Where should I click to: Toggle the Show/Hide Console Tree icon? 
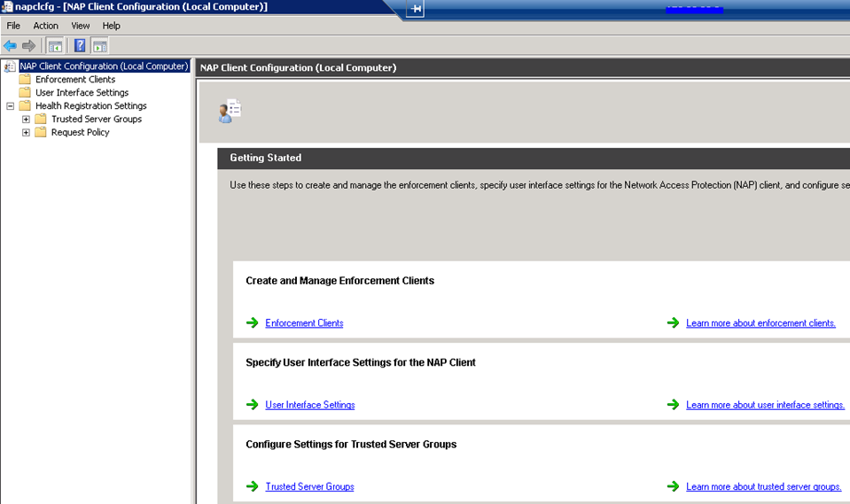tap(55, 46)
